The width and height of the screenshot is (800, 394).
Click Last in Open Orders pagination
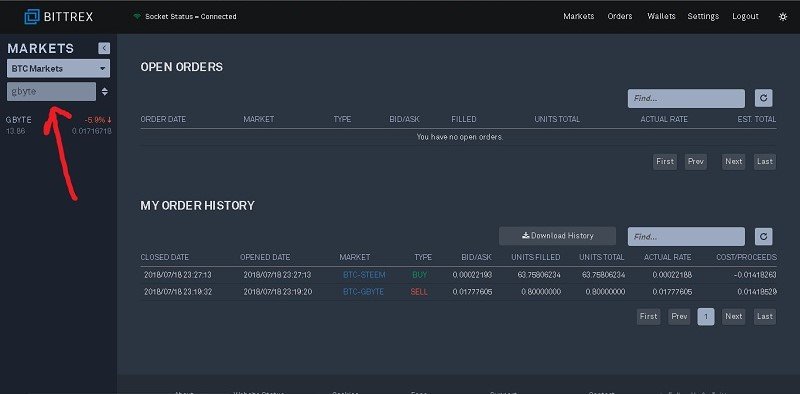[x=765, y=162]
